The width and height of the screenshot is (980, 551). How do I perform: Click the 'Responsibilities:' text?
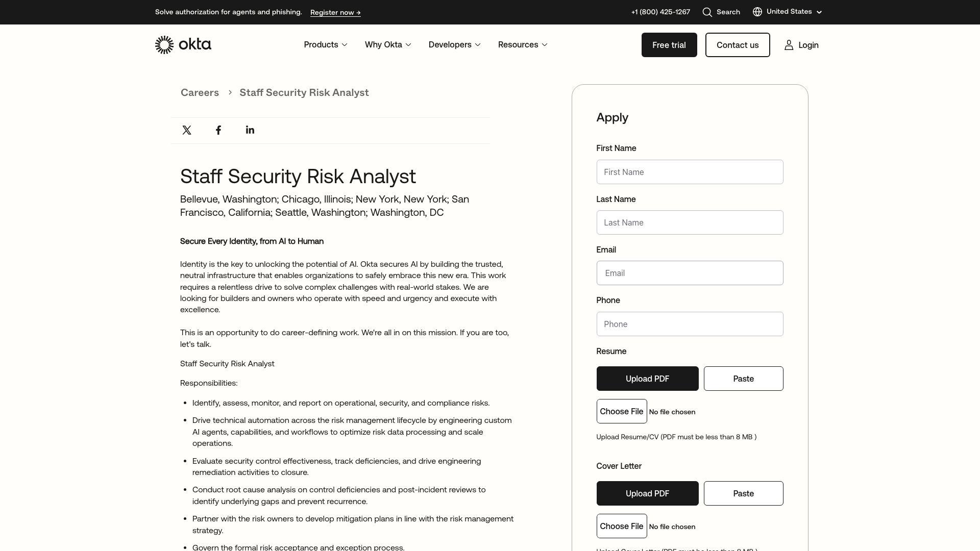tap(209, 383)
